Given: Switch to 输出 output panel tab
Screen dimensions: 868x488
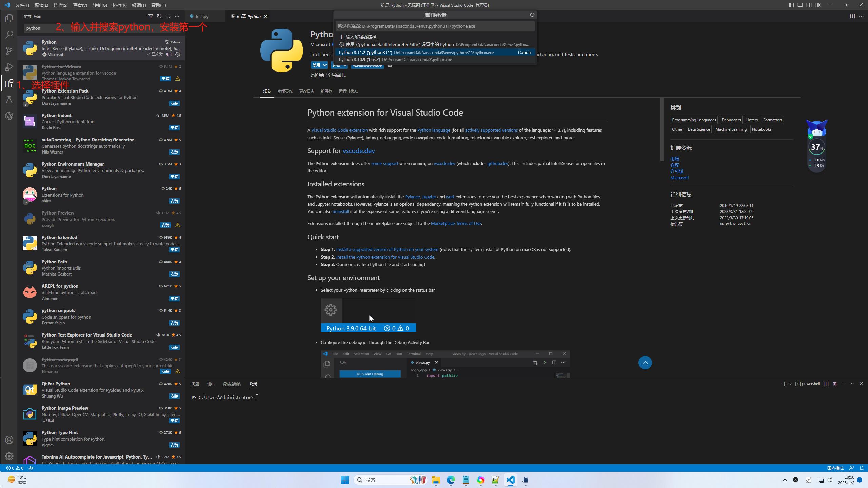Looking at the screenshot, I should pyautogui.click(x=211, y=384).
